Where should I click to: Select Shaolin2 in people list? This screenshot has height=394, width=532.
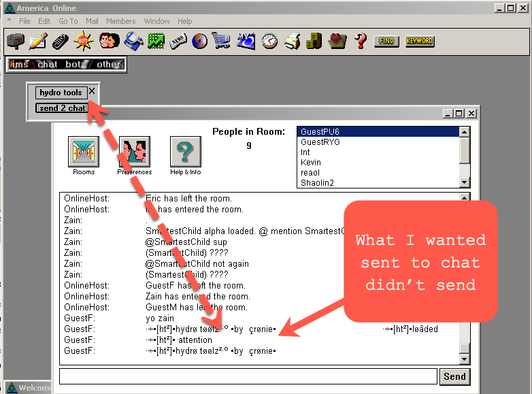(x=378, y=182)
